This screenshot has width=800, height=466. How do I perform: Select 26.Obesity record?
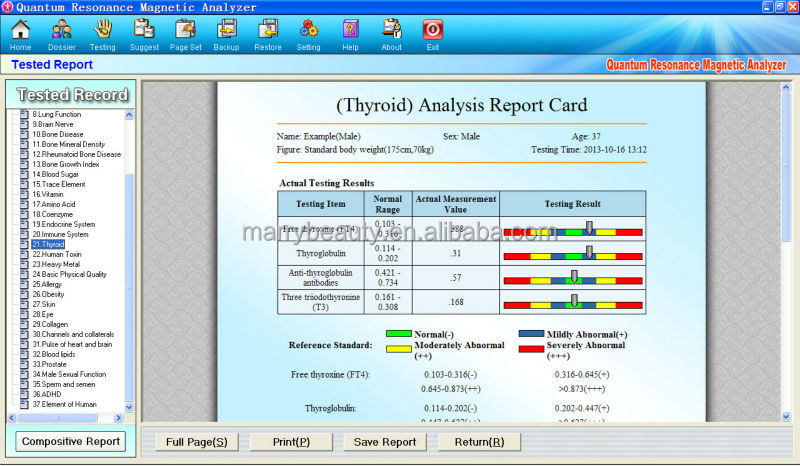pos(48,294)
